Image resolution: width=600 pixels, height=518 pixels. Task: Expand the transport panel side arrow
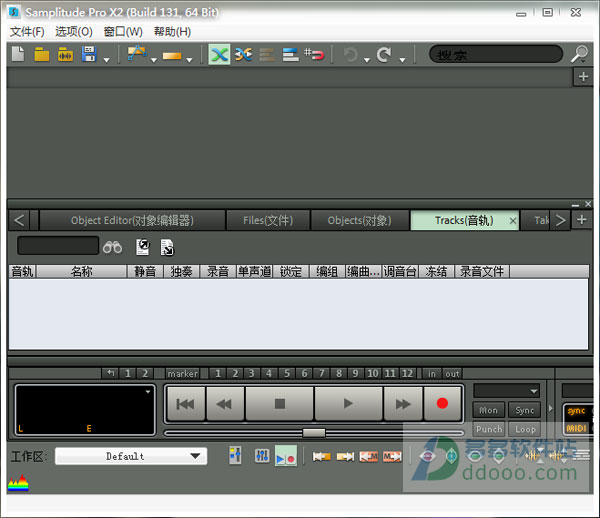pyautogui.click(x=550, y=409)
